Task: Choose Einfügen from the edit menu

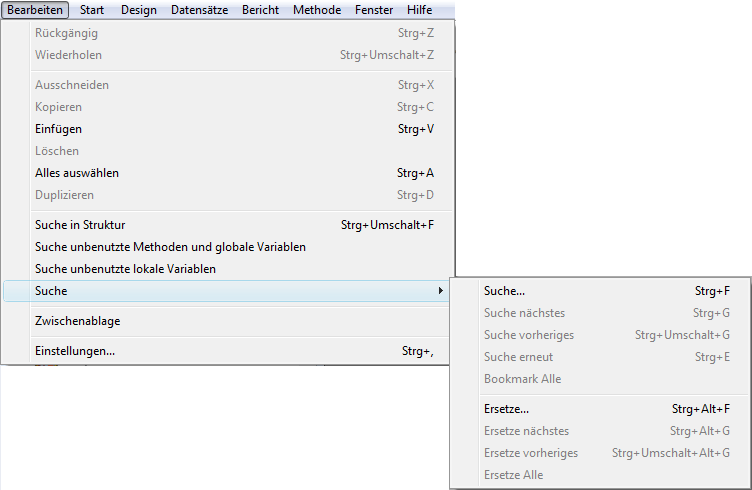Action: click(x=58, y=129)
